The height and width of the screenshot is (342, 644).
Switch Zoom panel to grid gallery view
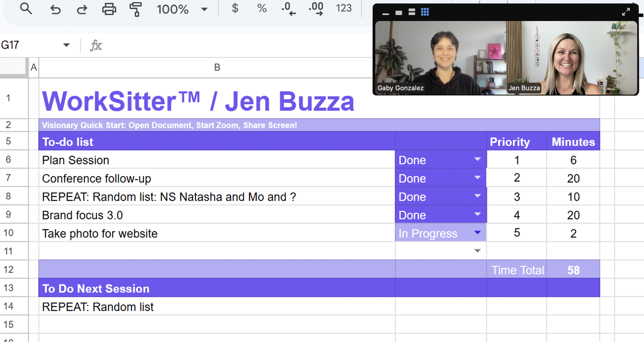(x=425, y=12)
